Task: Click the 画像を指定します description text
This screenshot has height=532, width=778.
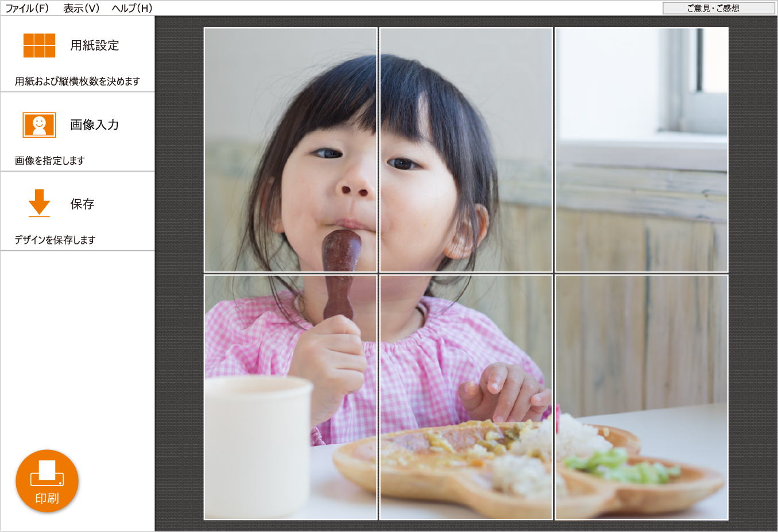Action: [50, 161]
